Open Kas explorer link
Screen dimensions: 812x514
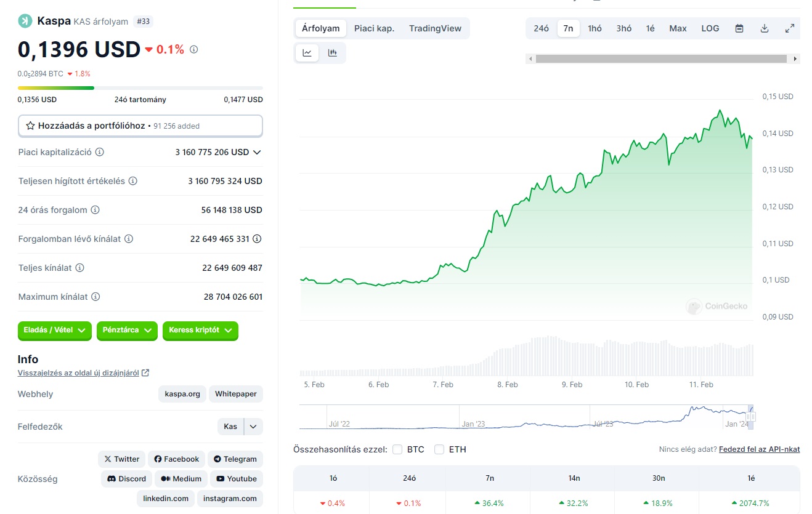(230, 427)
